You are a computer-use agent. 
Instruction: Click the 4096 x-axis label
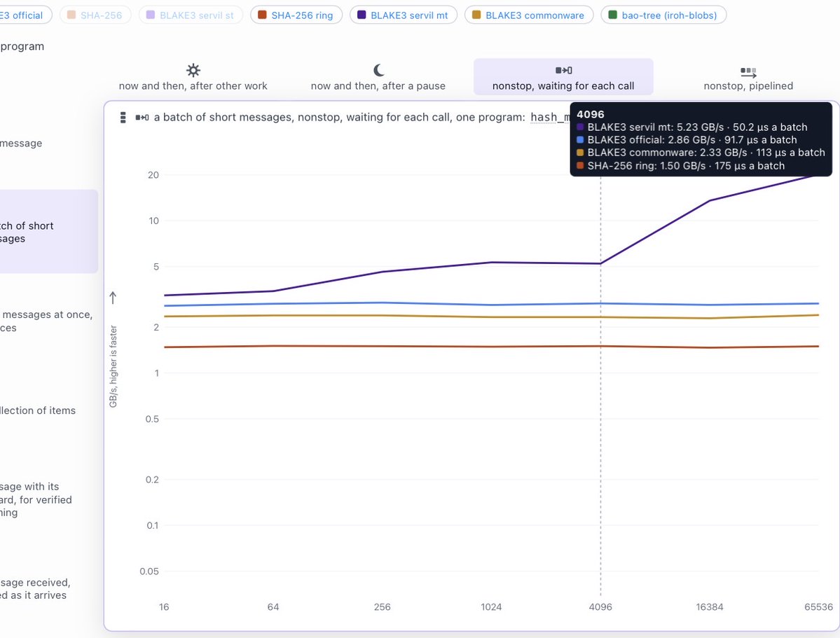pos(600,607)
